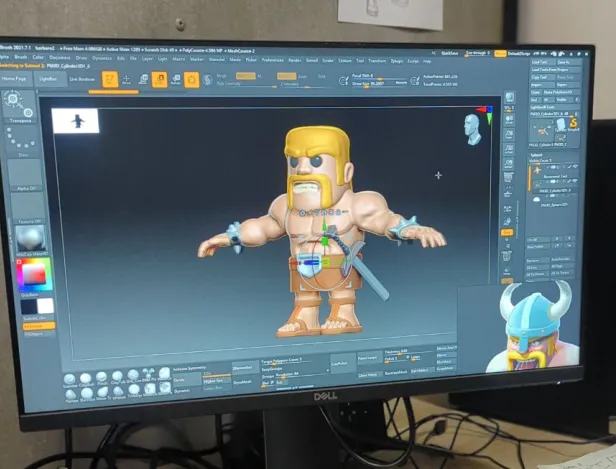Adjust the See-through slider
This screenshot has width=616, height=469.
point(478,53)
